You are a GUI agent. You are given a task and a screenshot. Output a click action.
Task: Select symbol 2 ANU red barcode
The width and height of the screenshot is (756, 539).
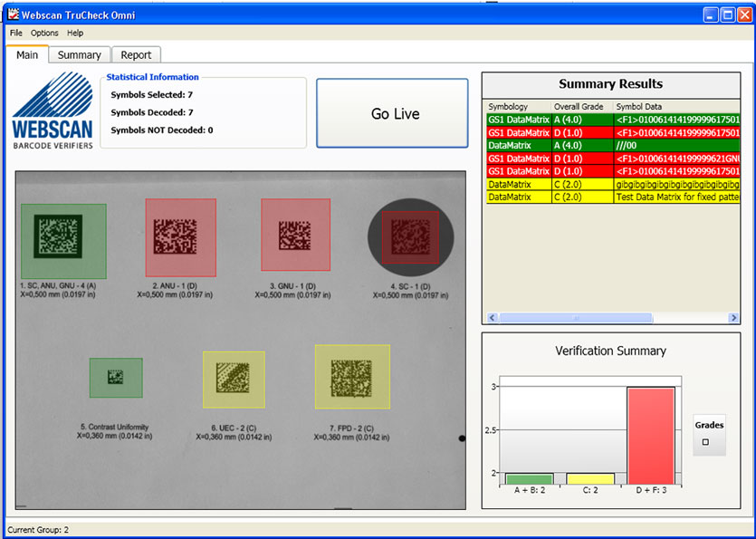click(x=181, y=237)
